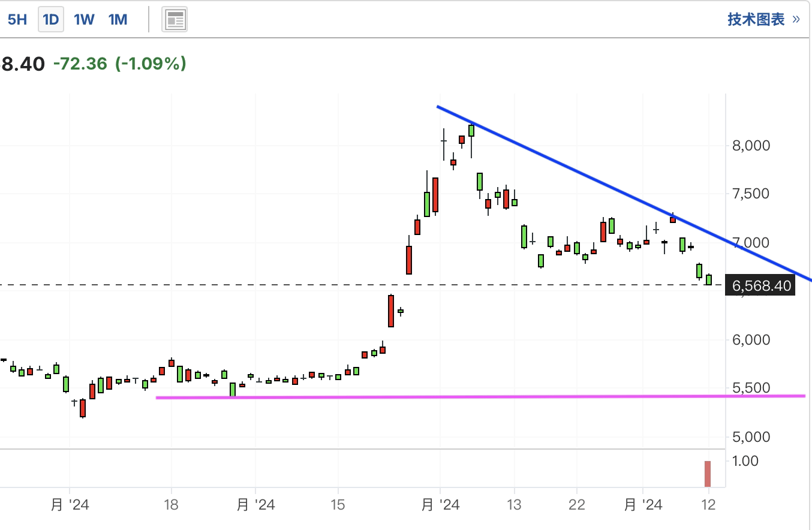Select the 1D timeframe tab
Screen dimensions: 812x530
[x=51, y=20]
